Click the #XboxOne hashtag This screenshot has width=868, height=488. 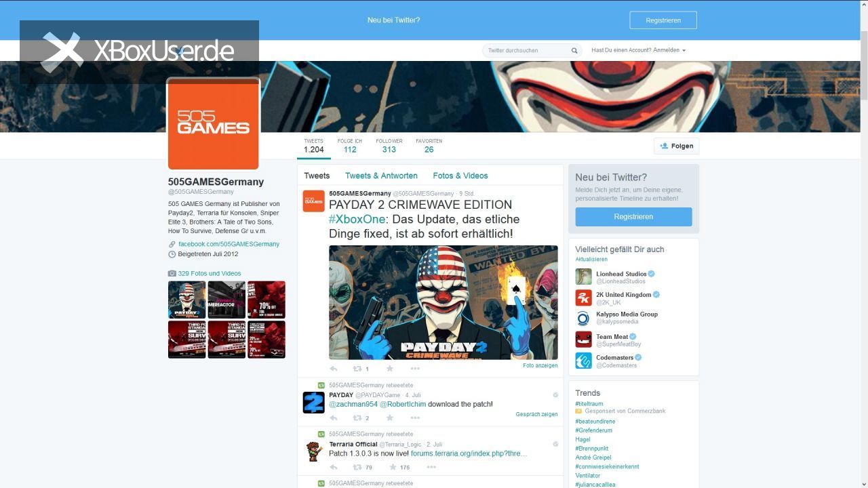point(357,219)
